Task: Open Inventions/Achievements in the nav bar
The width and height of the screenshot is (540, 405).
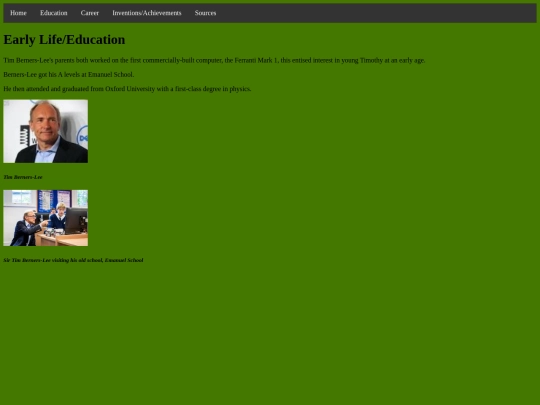Action: click(x=147, y=13)
